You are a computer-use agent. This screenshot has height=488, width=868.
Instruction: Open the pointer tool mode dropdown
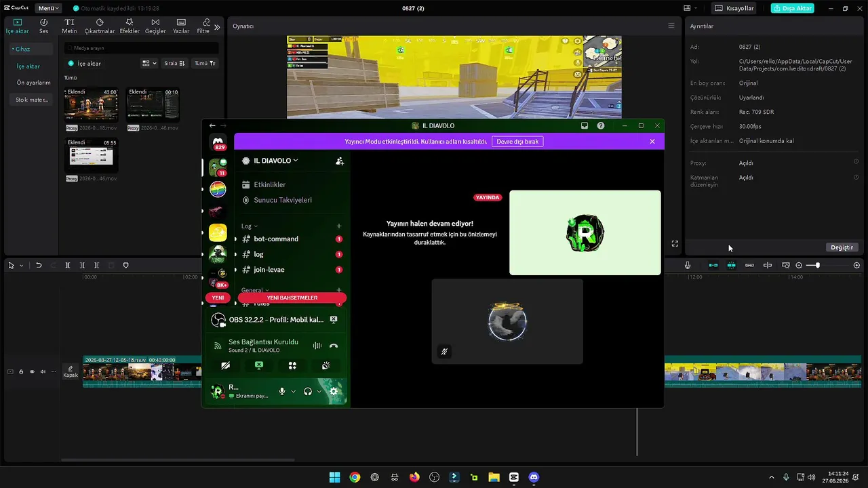[x=21, y=266]
